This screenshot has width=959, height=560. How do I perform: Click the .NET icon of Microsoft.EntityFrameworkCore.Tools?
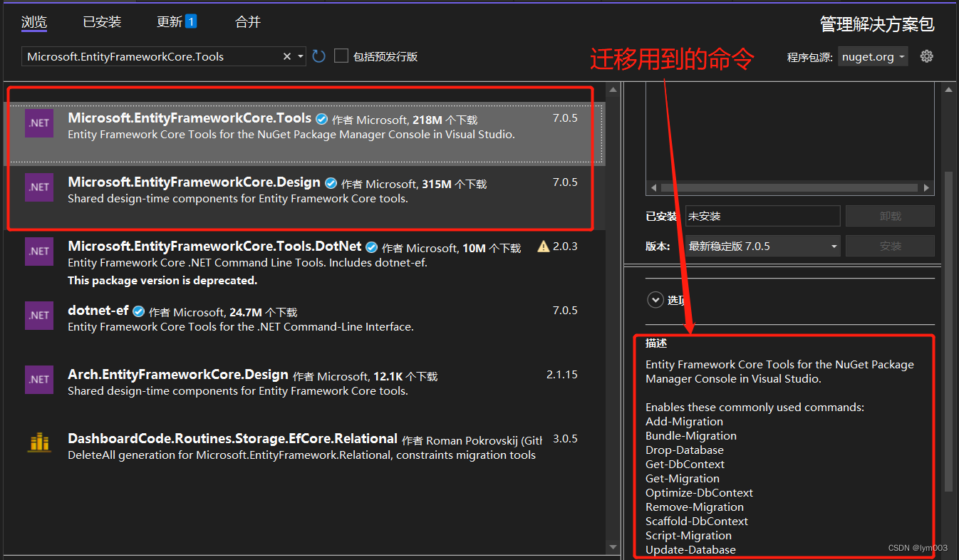pos(39,123)
